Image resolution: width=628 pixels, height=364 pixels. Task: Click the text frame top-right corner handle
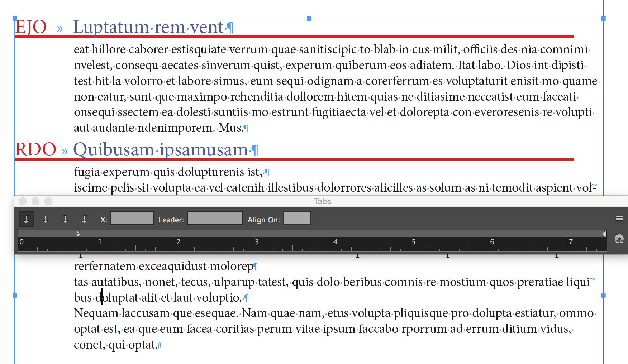coord(603,19)
